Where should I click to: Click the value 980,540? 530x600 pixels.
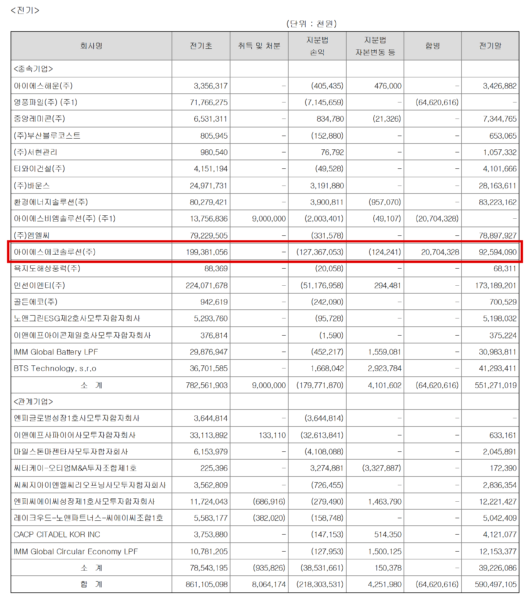tap(214, 152)
